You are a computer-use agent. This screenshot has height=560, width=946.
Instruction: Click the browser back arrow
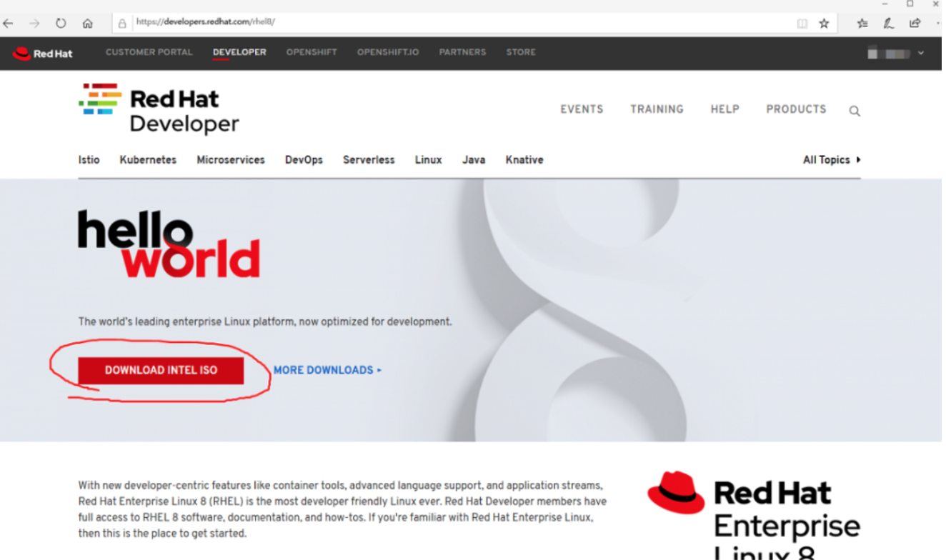(9, 23)
